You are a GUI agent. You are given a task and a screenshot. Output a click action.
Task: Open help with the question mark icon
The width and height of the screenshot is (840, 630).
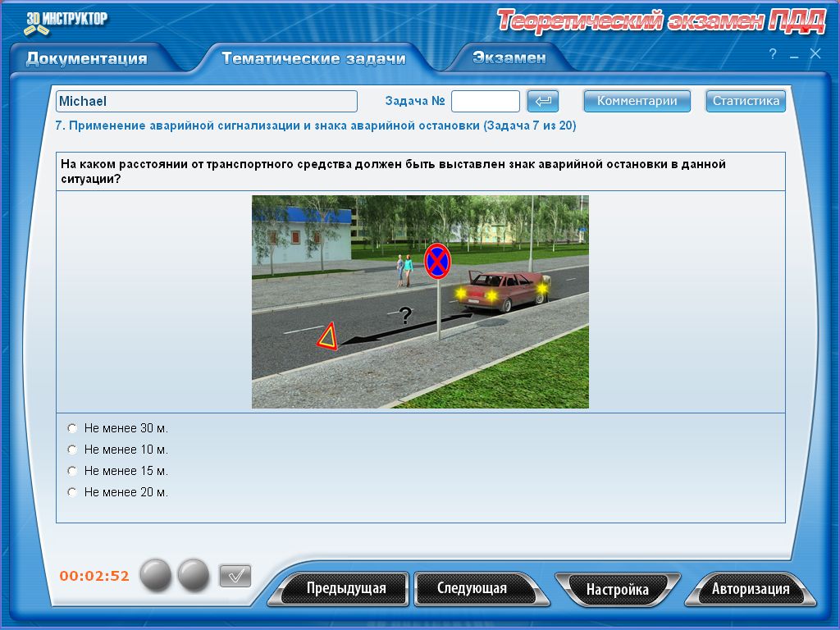773,54
